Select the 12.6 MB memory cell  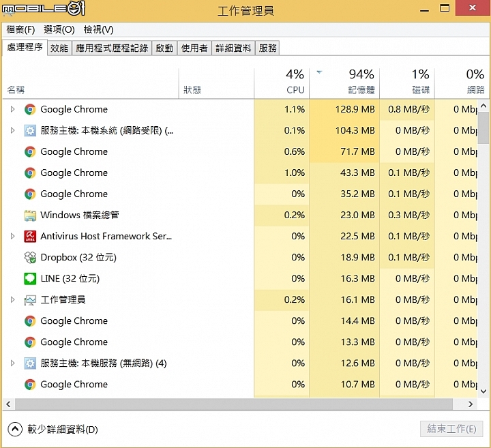pos(344,363)
